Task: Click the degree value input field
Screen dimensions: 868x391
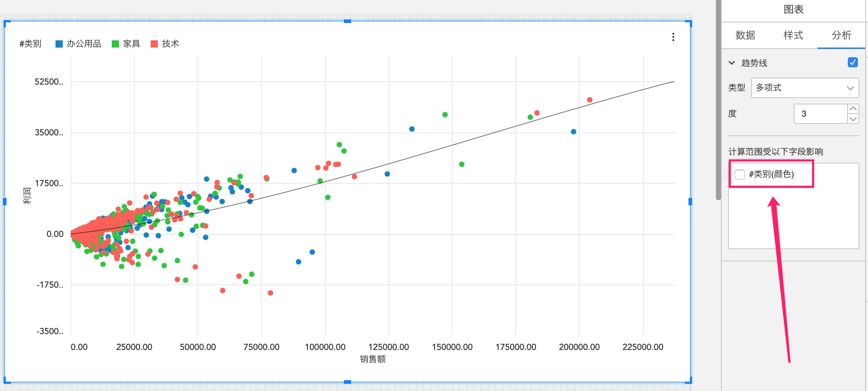Action: pos(820,114)
